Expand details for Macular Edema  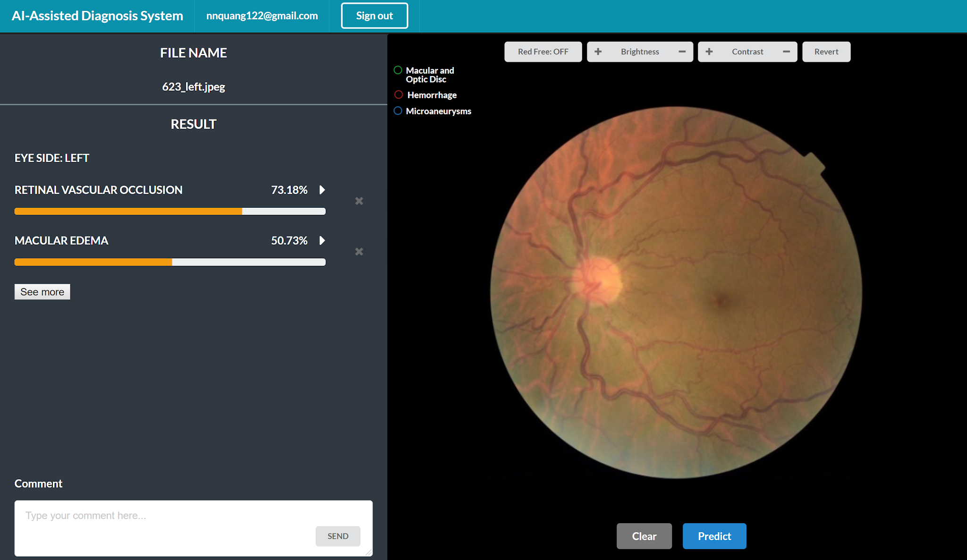[322, 240]
